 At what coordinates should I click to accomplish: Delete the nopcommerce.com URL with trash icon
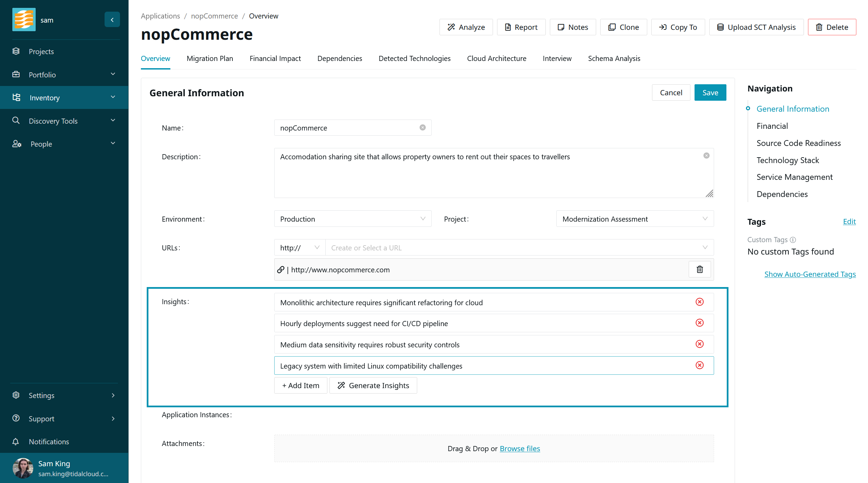tap(700, 270)
